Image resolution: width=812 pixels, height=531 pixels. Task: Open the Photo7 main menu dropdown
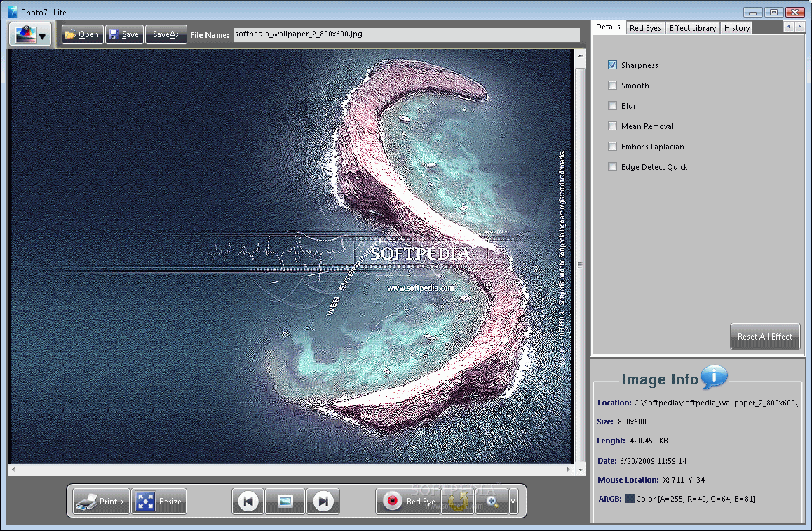coord(30,34)
